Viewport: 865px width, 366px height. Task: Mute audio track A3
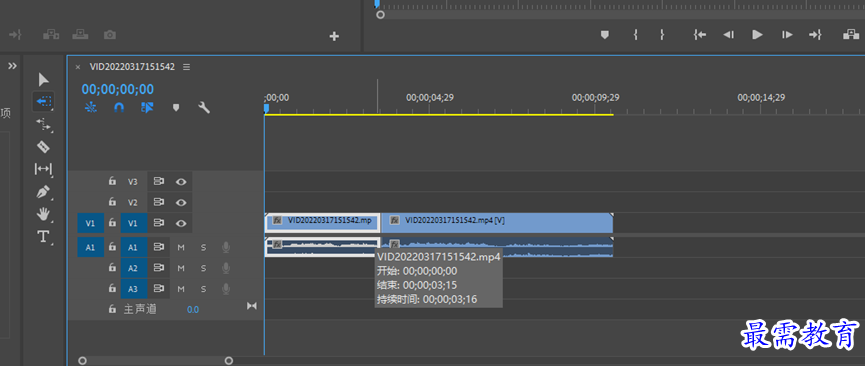coord(181,289)
